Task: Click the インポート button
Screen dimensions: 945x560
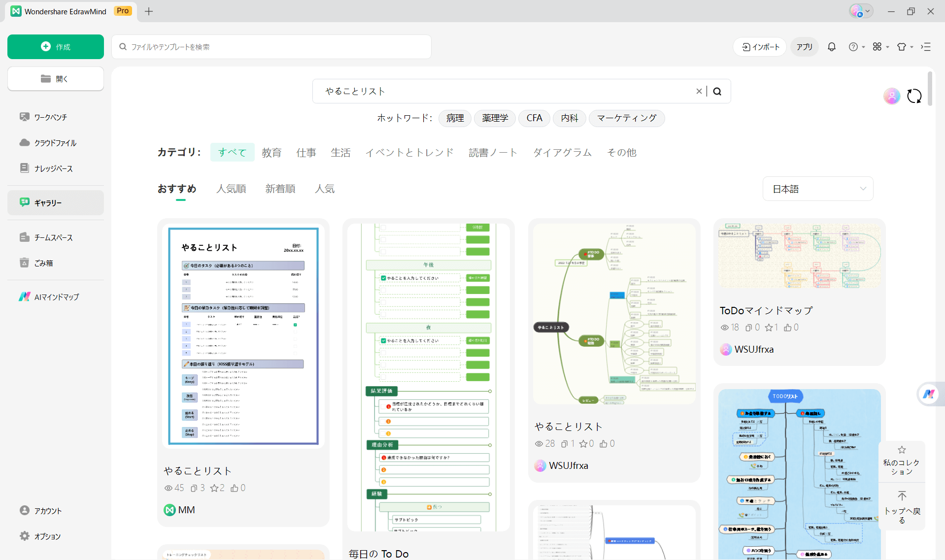Action: [759, 47]
